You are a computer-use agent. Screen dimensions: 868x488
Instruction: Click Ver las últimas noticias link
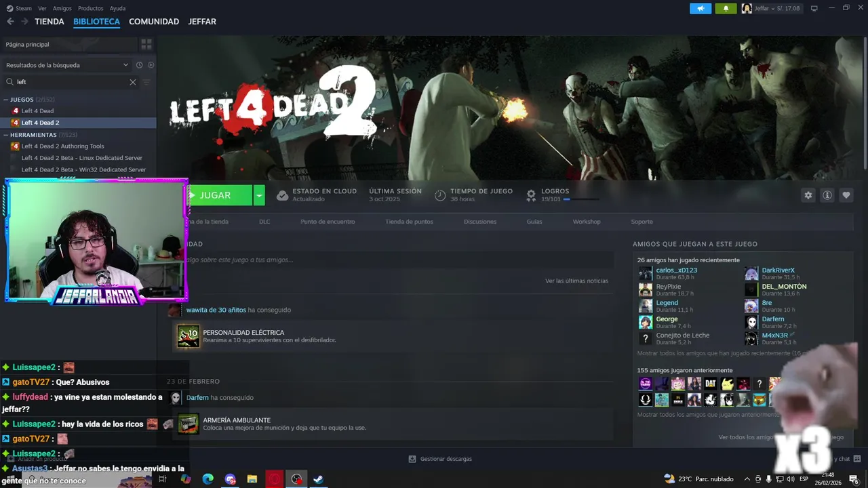point(576,281)
